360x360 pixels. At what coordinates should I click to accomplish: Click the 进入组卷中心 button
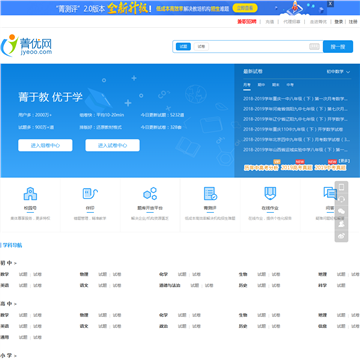[45, 145]
